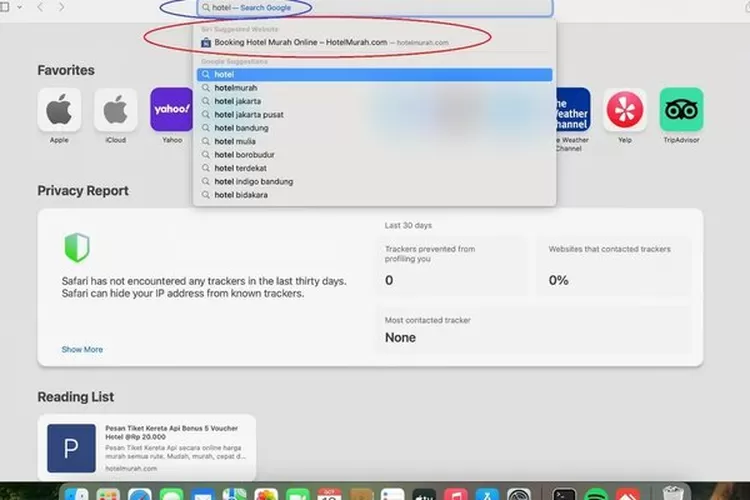Viewport: 750px width, 500px height.
Task: Open the iCloud favorite icon
Action: [116, 110]
